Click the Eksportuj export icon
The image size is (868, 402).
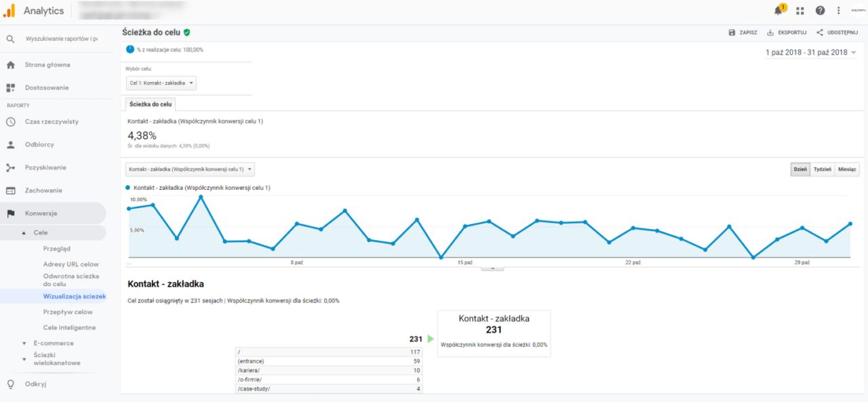[770, 33]
